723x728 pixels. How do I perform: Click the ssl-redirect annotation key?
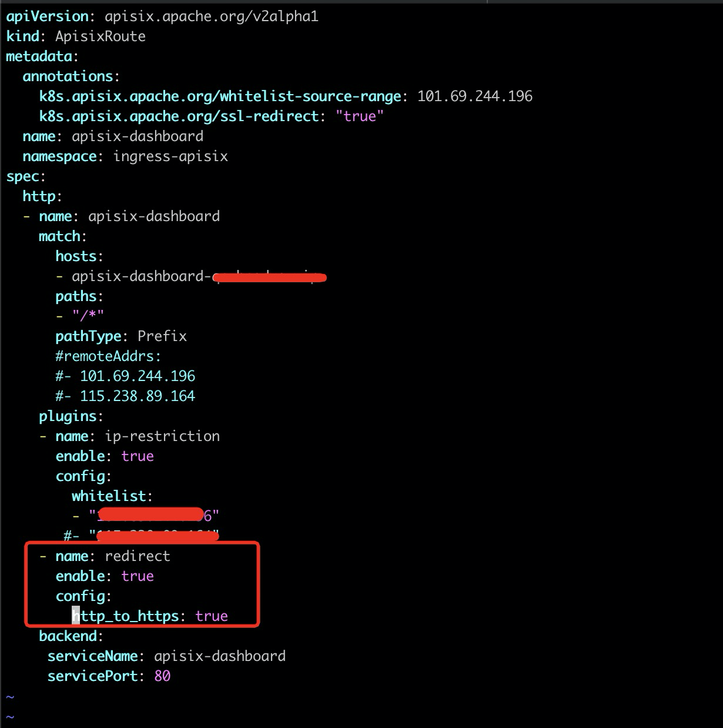(179, 116)
